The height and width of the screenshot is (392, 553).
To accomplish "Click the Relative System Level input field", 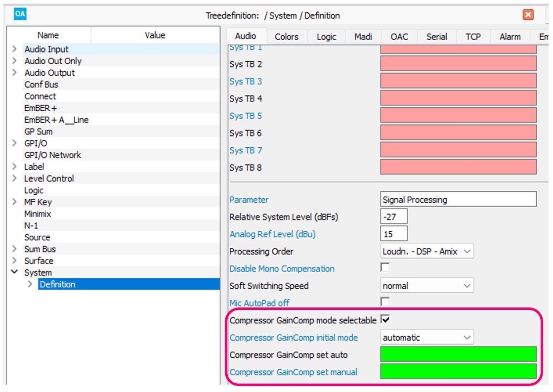I will click(x=394, y=217).
